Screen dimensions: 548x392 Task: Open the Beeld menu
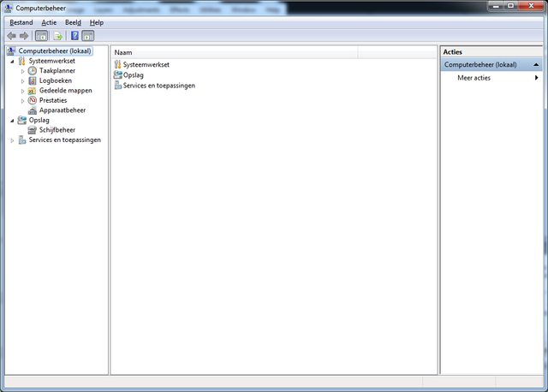click(73, 23)
